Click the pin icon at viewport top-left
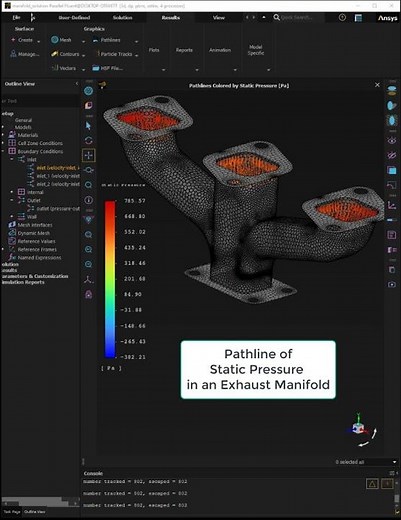401x520 pixels. point(103,85)
